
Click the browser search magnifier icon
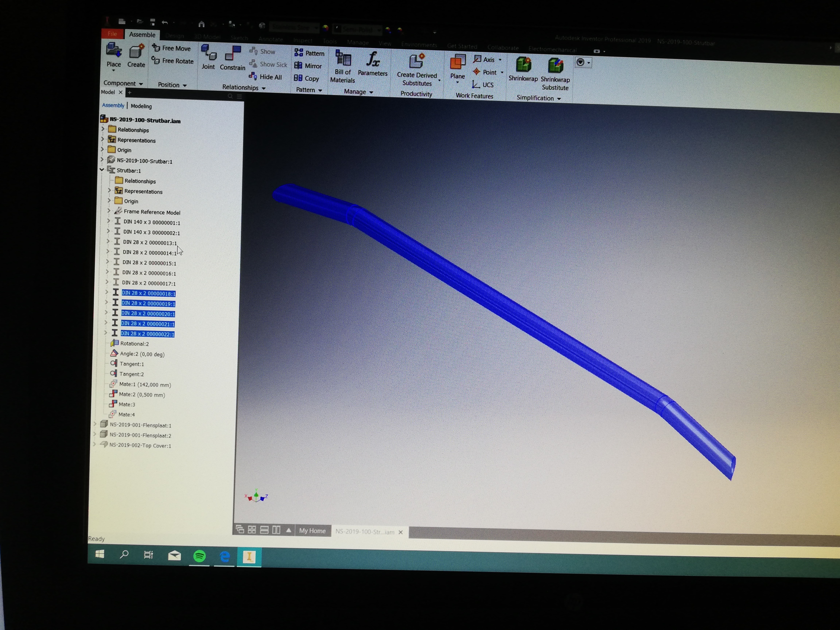230,96
